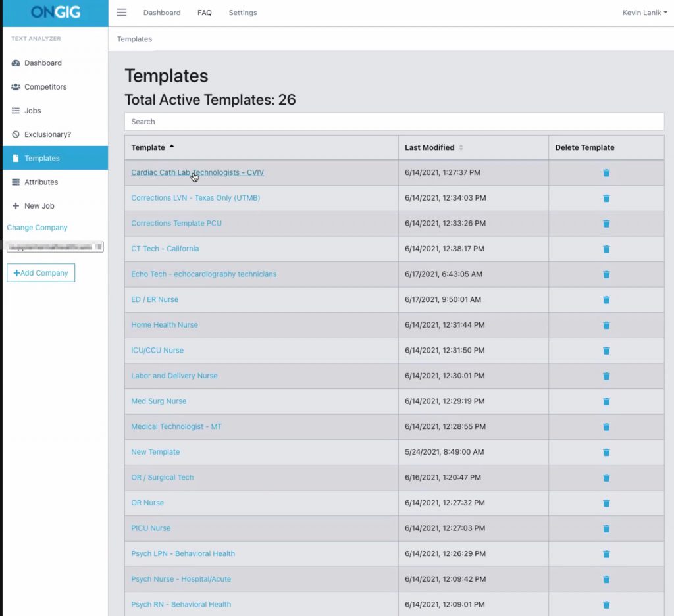Screen dimensions: 674x616
Task: Open Psych LPN - Behavioral Health template
Action: [183, 553]
